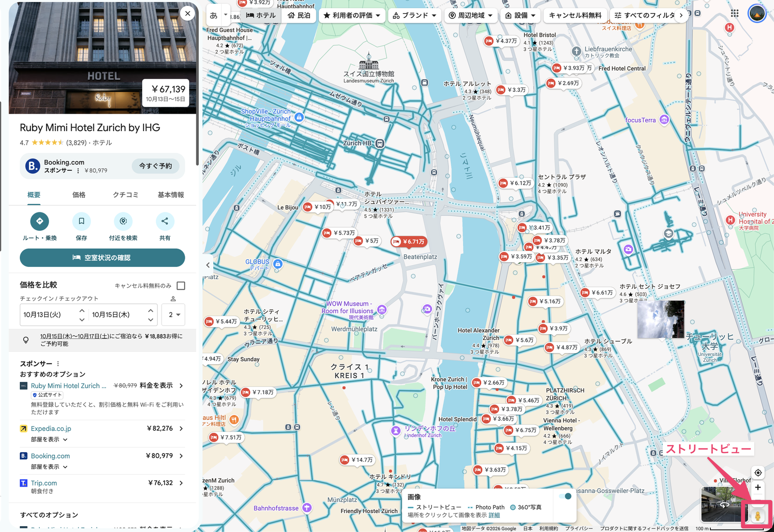Open the GLOBUS department store pin
This screenshot has height=532, width=774.
278,264
